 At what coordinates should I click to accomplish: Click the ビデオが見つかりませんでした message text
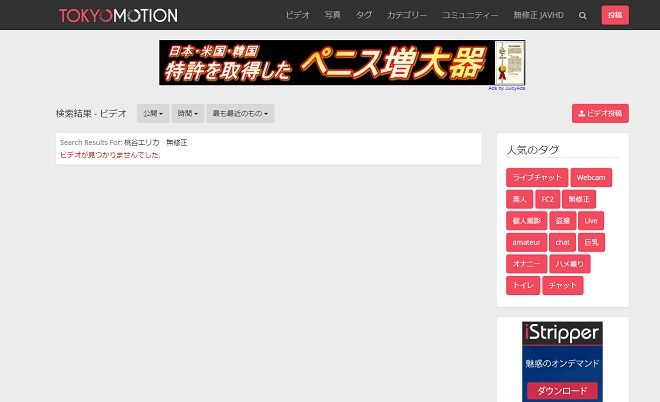click(110, 155)
